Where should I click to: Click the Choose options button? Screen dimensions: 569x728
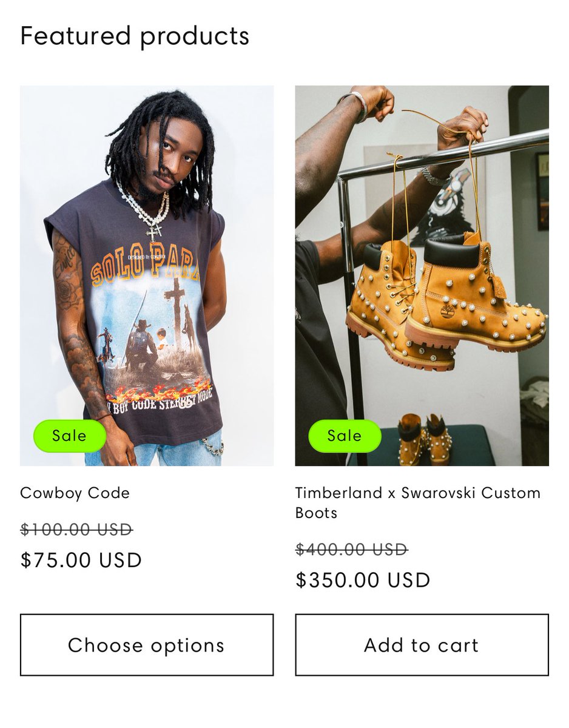point(147,645)
